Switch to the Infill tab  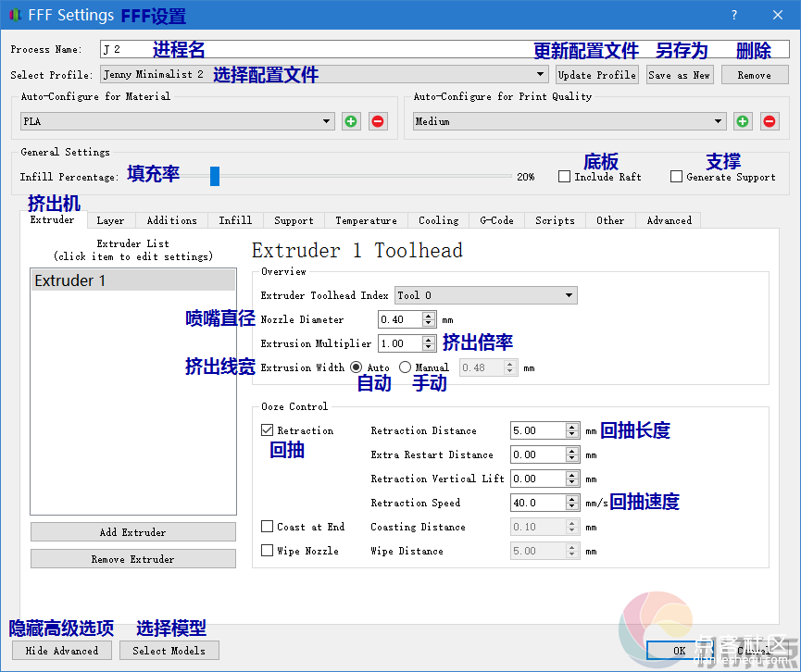coord(235,220)
